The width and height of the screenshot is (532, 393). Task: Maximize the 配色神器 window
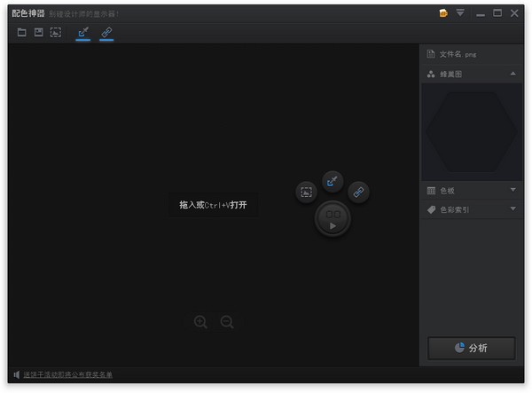pyautogui.click(x=497, y=13)
